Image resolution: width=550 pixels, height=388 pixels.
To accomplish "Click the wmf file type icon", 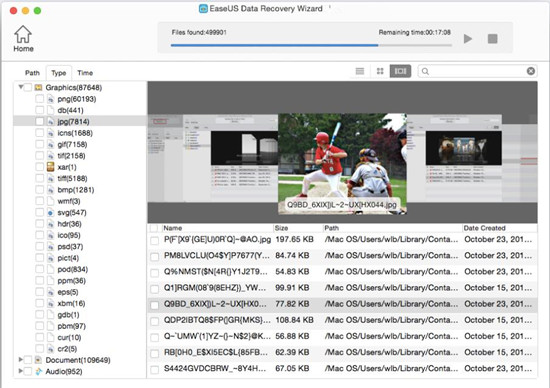I will click(x=51, y=201).
